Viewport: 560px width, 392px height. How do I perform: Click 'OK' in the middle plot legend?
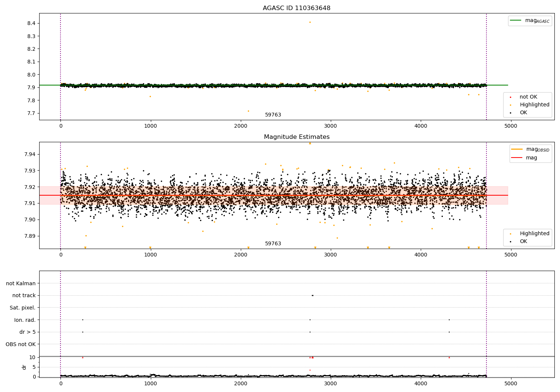point(523,242)
